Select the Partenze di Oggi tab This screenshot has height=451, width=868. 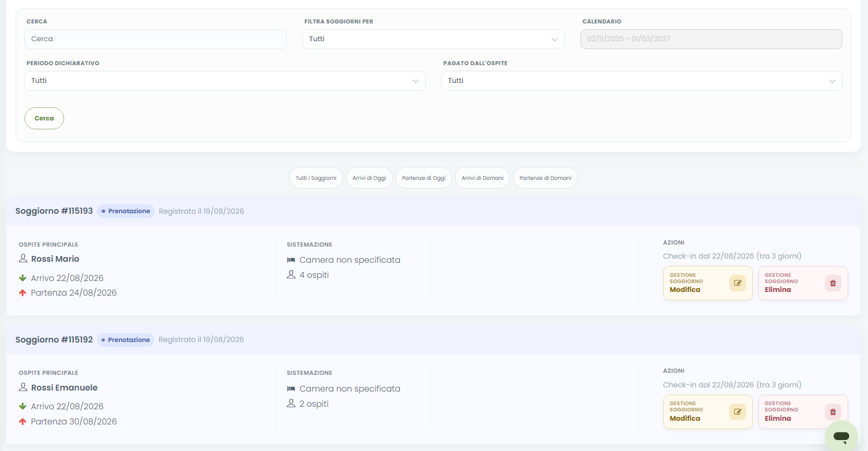[424, 178]
